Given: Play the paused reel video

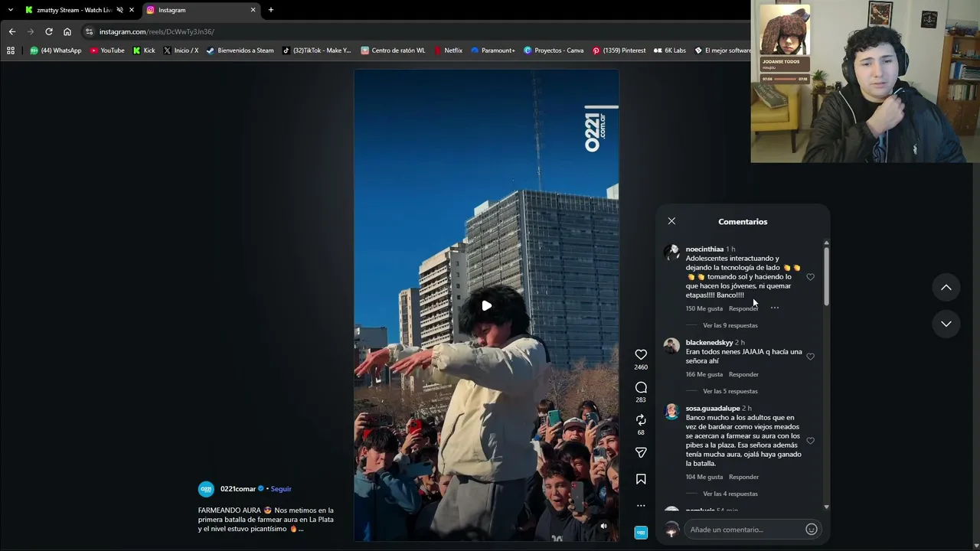Looking at the screenshot, I should point(486,306).
